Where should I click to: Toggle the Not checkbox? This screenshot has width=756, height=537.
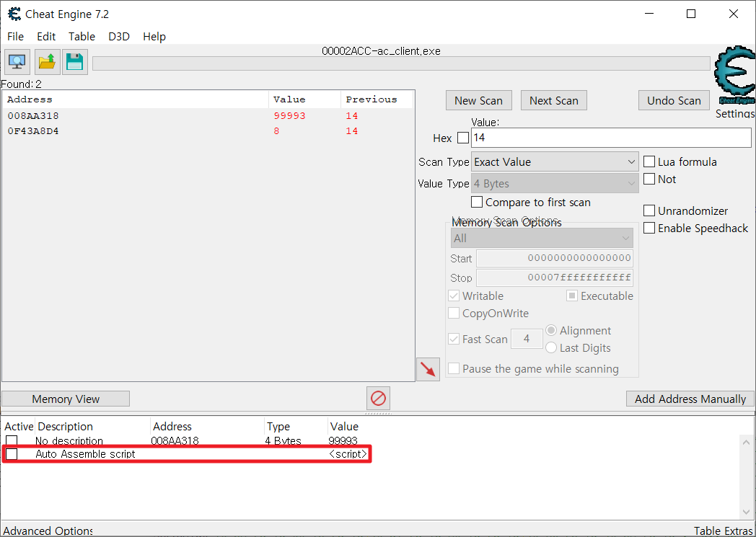click(x=649, y=179)
